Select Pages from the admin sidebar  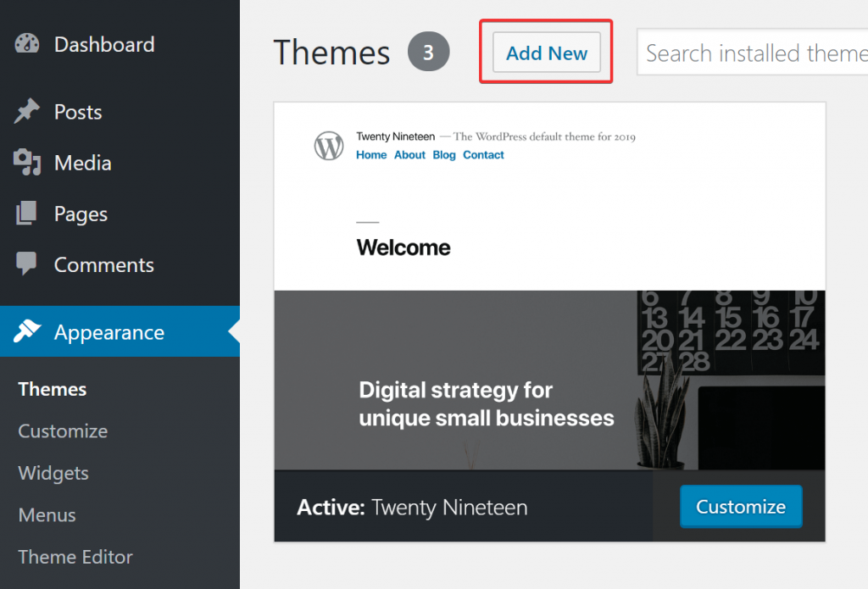pyautogui.click(x=81, y=214)
